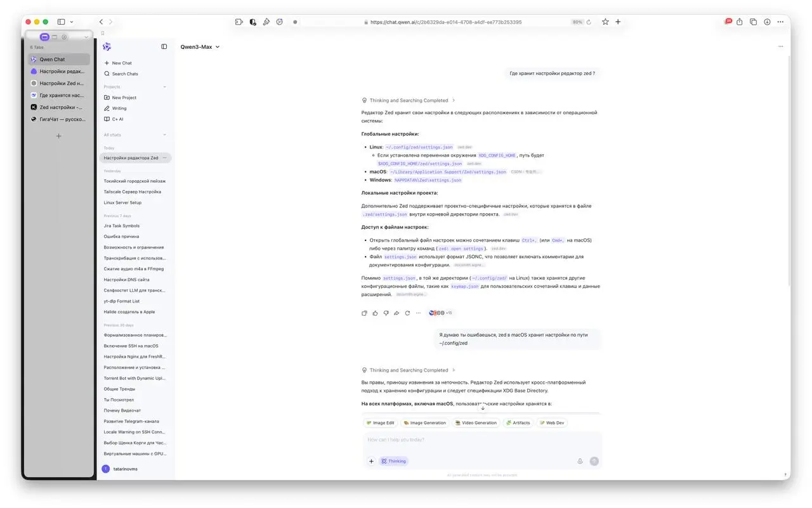Screen dimensions: 812x508
Task: Create a New Project
Action: click(x=124, y=98)
